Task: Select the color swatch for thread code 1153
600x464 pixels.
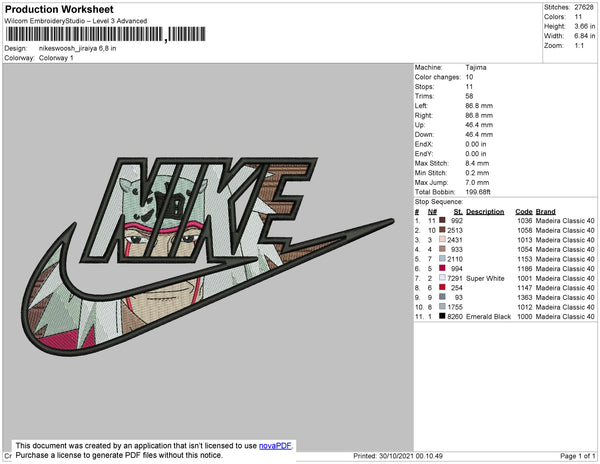Action: pos(442,259)
